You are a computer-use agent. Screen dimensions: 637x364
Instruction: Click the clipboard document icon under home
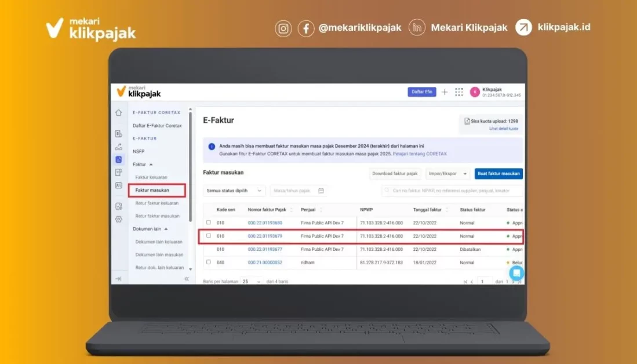(119, 134)
